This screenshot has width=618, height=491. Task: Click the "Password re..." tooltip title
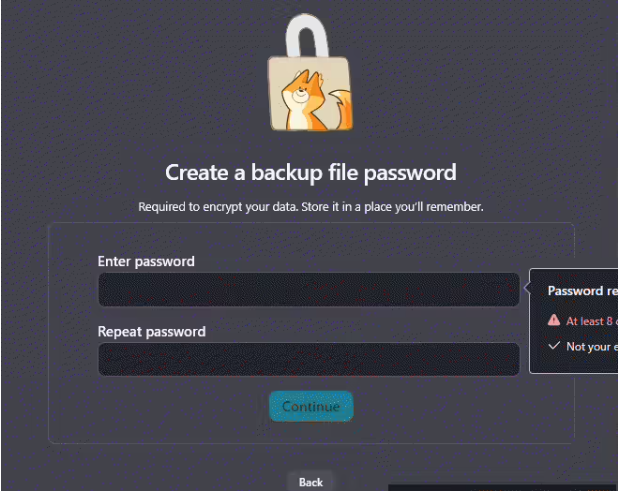[582, 291]
